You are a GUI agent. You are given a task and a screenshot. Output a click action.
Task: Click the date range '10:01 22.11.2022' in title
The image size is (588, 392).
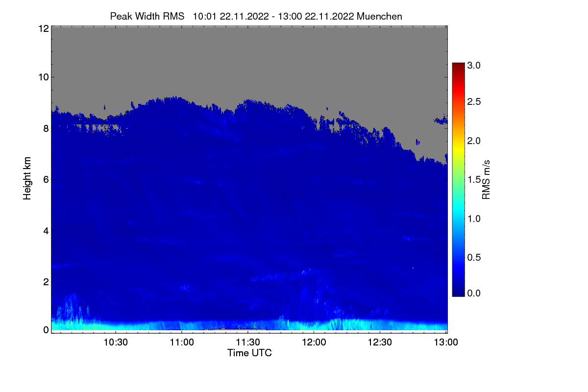point(231,16)
